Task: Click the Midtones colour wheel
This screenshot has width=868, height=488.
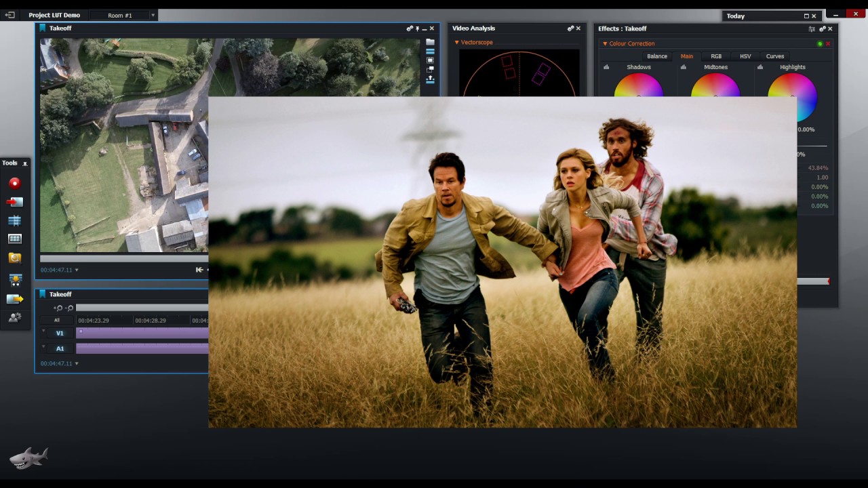Action: (x=715, y=85)
